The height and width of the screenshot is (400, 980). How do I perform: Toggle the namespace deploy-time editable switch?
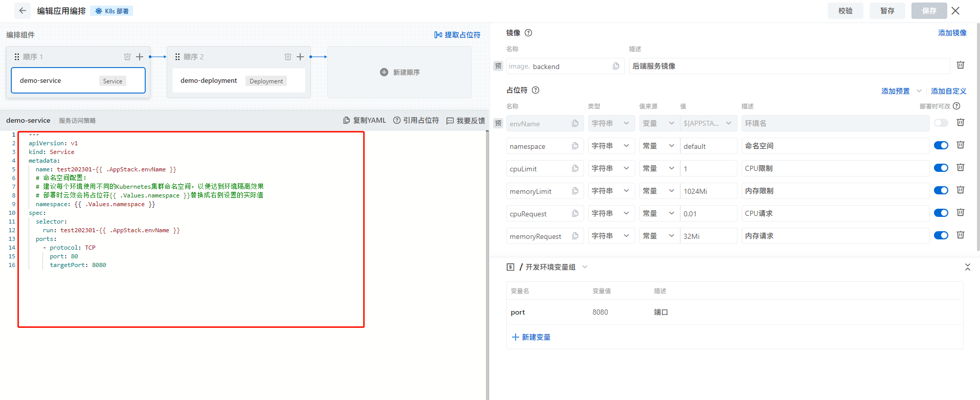941,145
